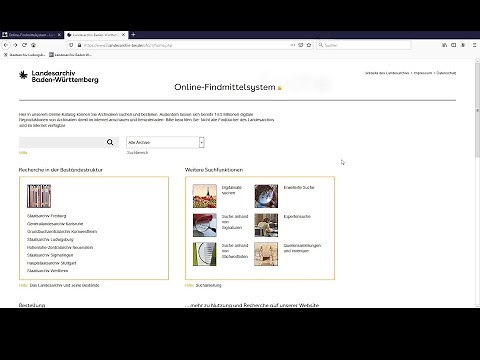The width and height of the screenshot is (480, 360).
Task: Click the Pocket save icon in address bar
Action: pyautogui.click(x=301, y=45)
